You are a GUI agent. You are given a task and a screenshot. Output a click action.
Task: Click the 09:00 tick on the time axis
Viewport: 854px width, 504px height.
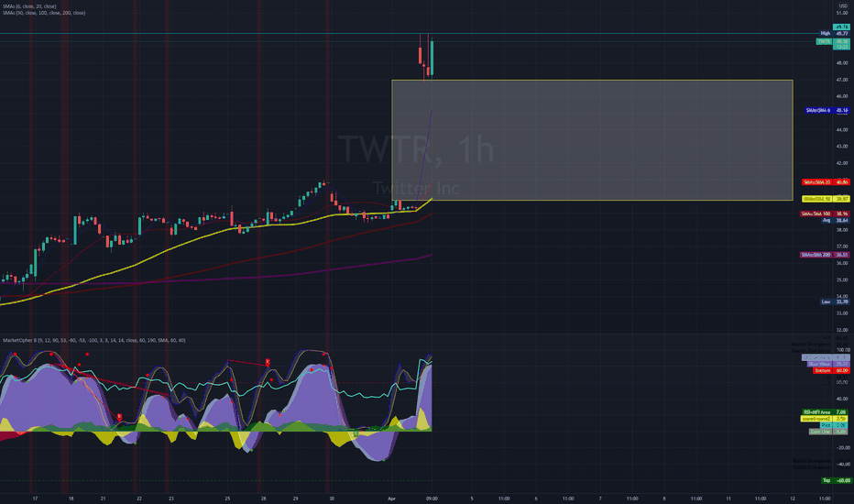pos(432,498)
